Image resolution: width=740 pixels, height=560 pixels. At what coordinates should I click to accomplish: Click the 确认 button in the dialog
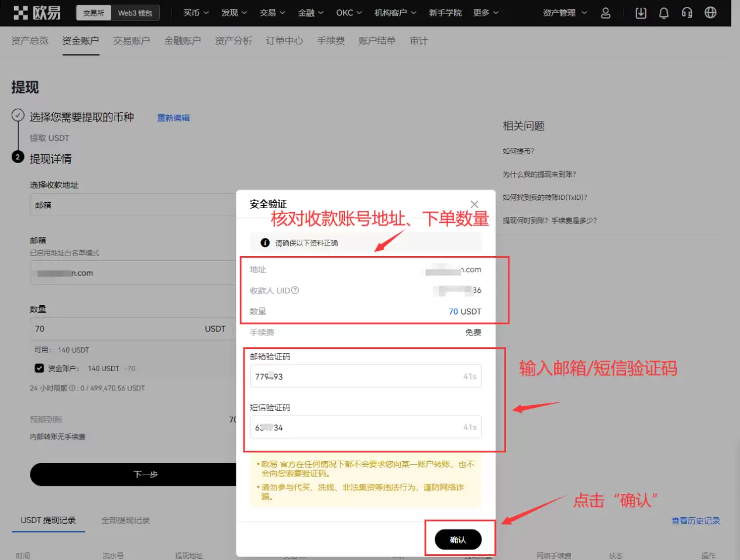459,540
